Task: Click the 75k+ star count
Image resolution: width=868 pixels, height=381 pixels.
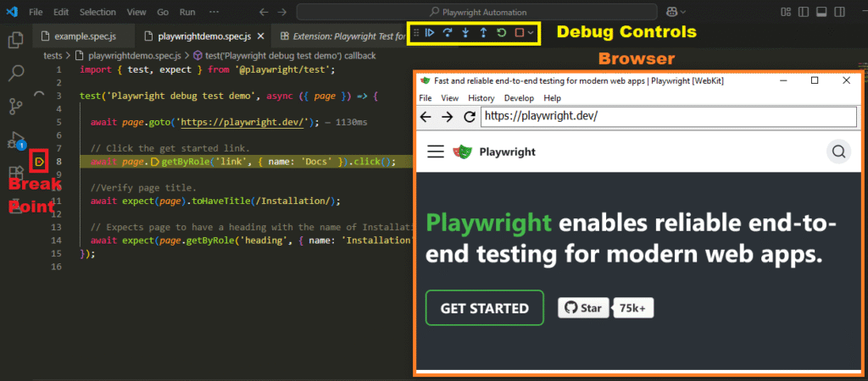Action: [633, 308]
